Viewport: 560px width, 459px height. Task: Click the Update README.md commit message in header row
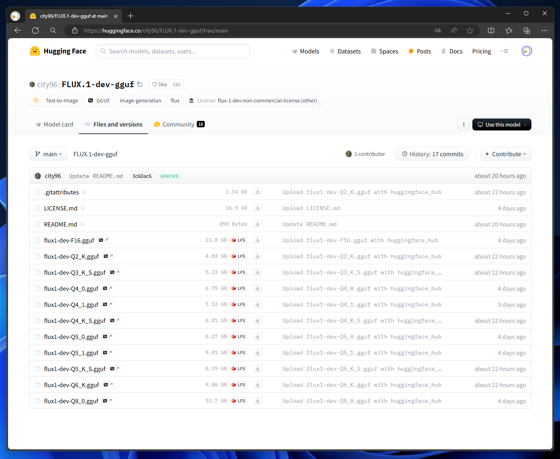coord(96,176)
